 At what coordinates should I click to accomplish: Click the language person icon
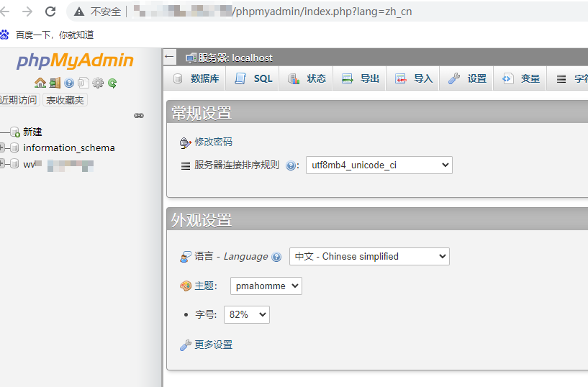(185, 257)
